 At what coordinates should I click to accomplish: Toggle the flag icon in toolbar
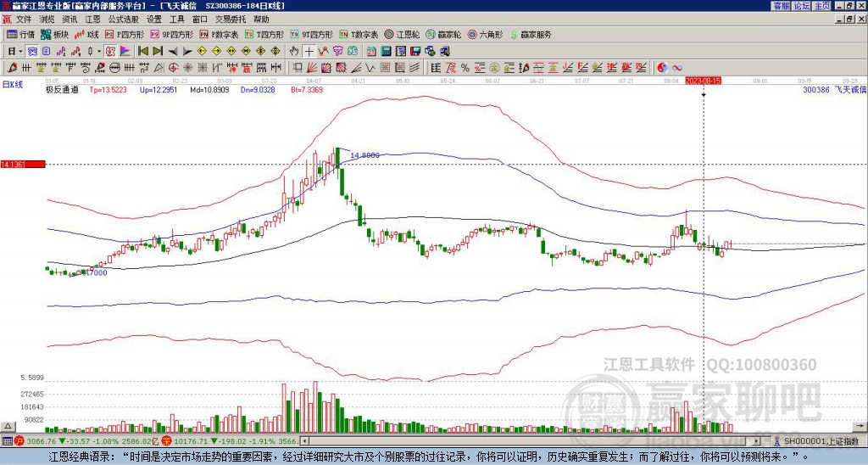(125, 52)
